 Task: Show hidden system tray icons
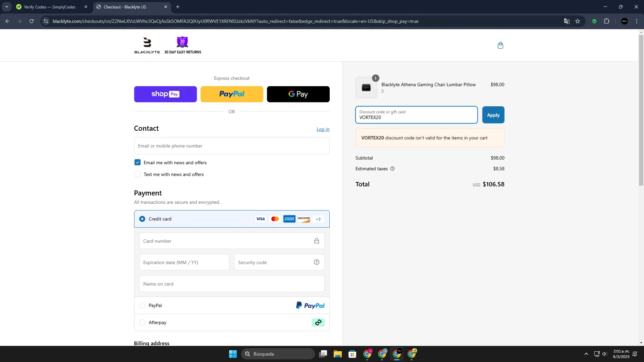(x=586, y=354)
